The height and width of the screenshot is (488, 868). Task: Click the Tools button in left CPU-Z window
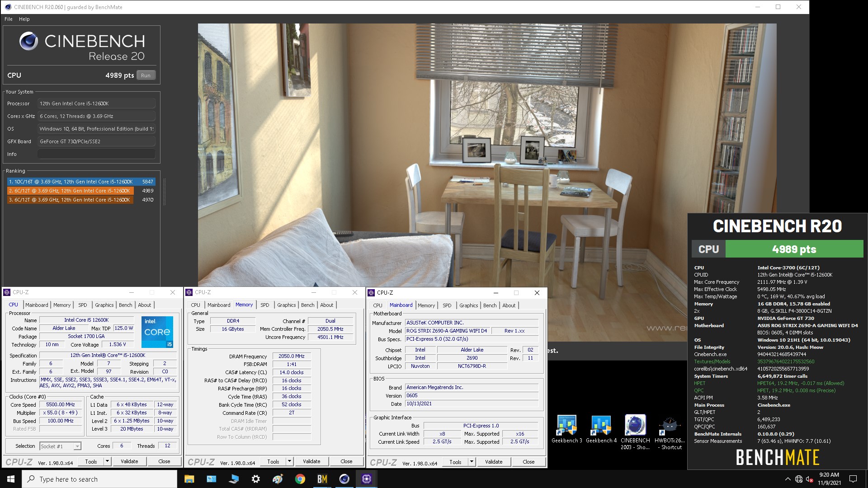91,461
